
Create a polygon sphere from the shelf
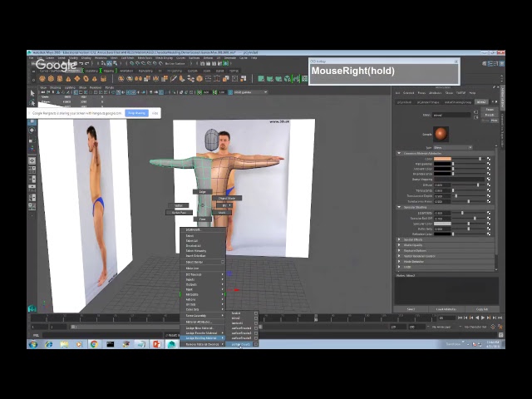point(42,79)
